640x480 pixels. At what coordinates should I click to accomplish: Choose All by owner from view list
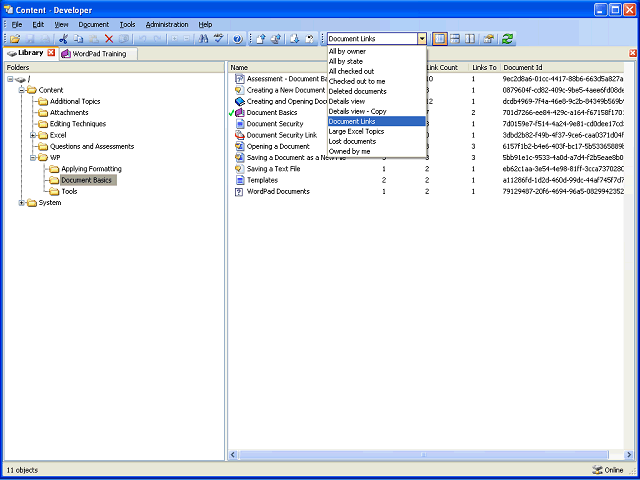pyautogui.click(x=376, y=51)
